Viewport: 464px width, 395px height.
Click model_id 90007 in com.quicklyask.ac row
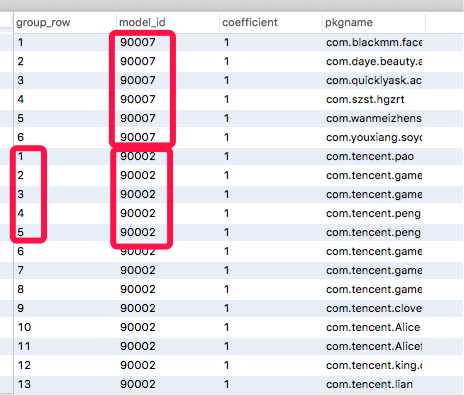point(138,80)
